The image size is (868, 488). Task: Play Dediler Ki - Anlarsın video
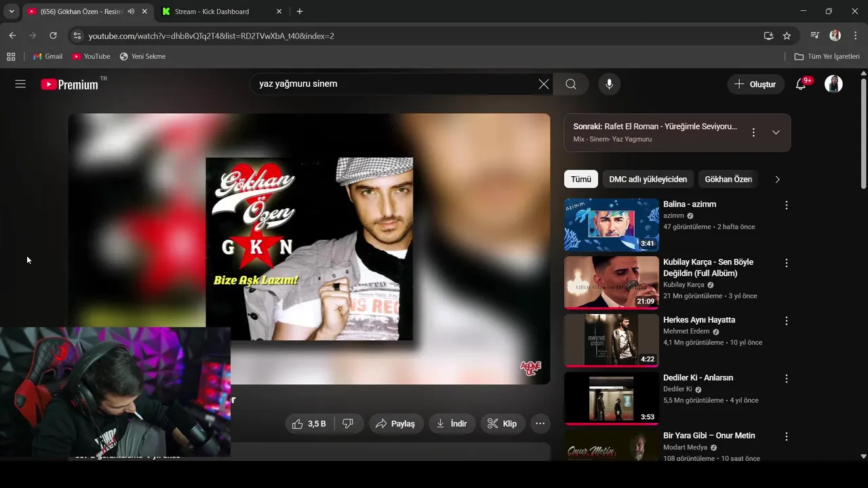tap(611, 398)
